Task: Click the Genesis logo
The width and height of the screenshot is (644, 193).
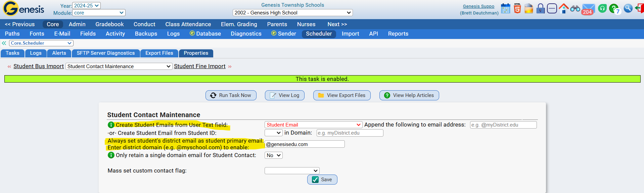Action: point(24,9)
